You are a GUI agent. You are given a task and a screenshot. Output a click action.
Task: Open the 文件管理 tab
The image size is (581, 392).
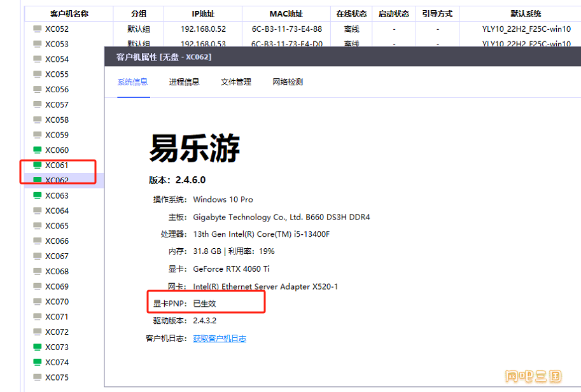tap(236, 82)
